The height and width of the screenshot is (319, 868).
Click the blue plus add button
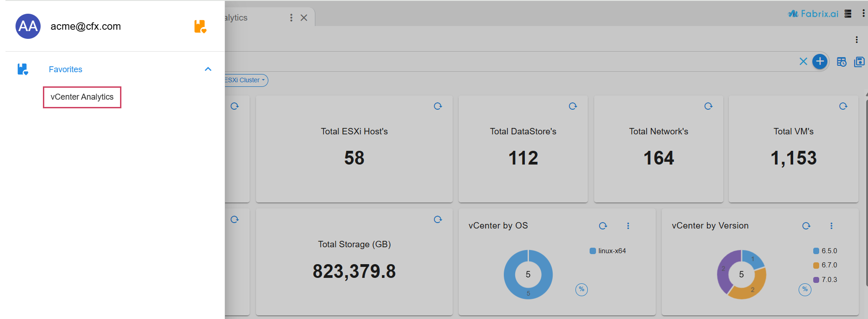[820, 61]
